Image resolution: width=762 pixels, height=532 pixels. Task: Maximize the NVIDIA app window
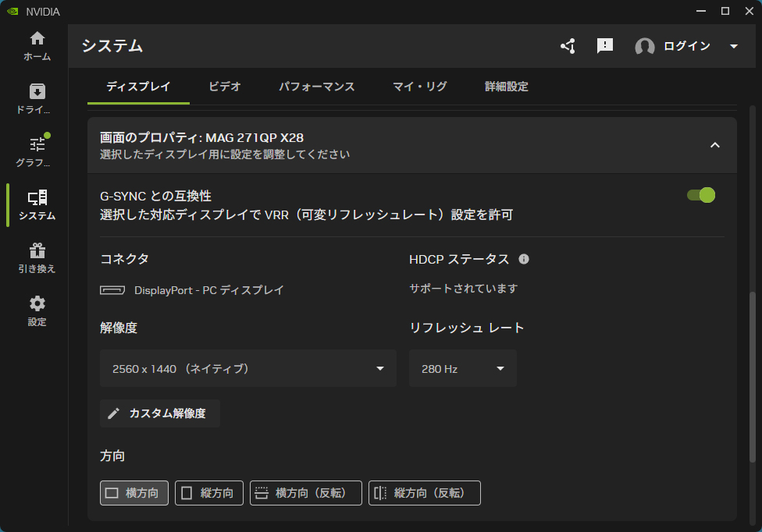(725, 11)
